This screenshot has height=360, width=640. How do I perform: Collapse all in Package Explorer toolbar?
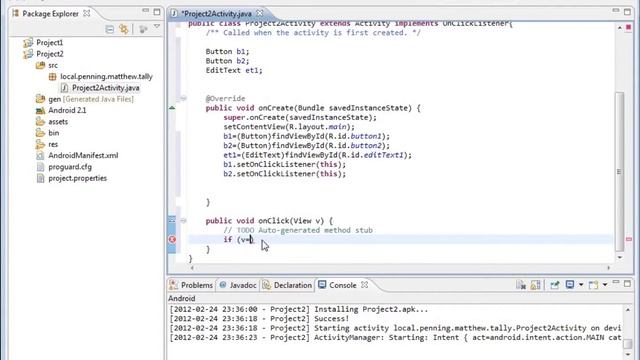[x=110, y=29]
